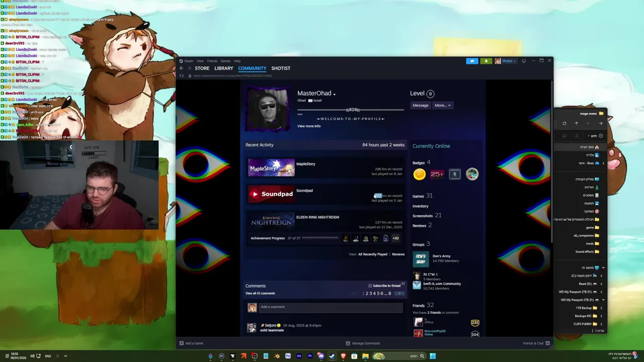Image resolution: width=644 pixels, height=362 pixels.
Task: Expand the Backups MC folder
Action: 601,316
